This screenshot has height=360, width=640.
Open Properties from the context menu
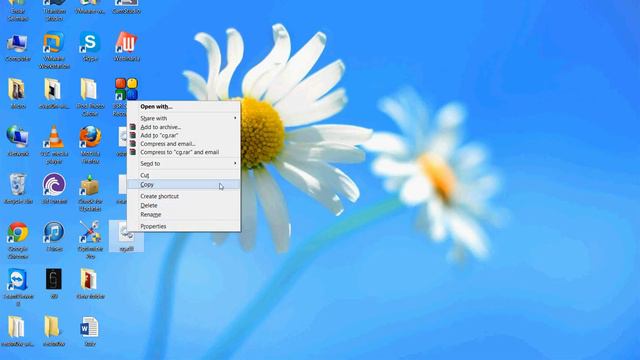pos(184,227)
